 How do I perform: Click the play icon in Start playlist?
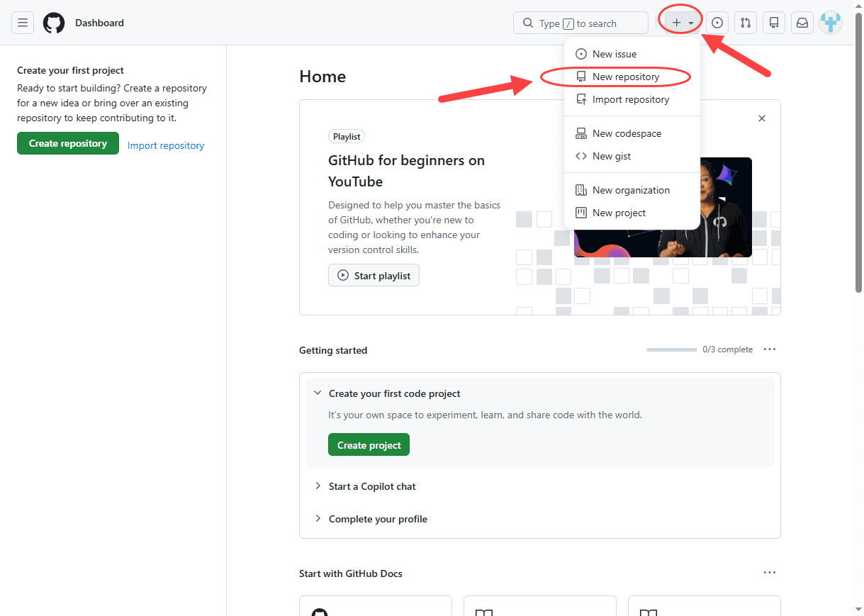coord(343,275)
